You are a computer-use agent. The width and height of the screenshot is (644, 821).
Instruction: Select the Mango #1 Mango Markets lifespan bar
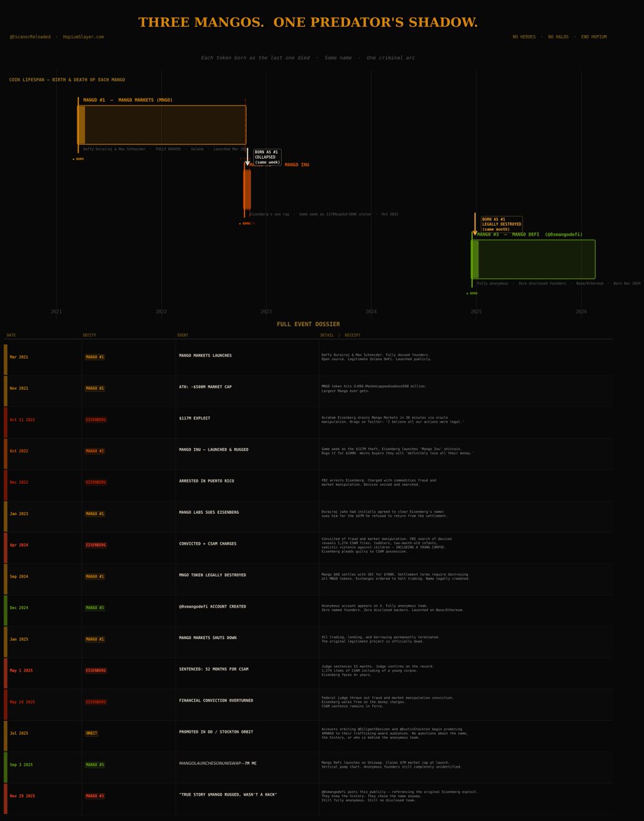(161, 125)
